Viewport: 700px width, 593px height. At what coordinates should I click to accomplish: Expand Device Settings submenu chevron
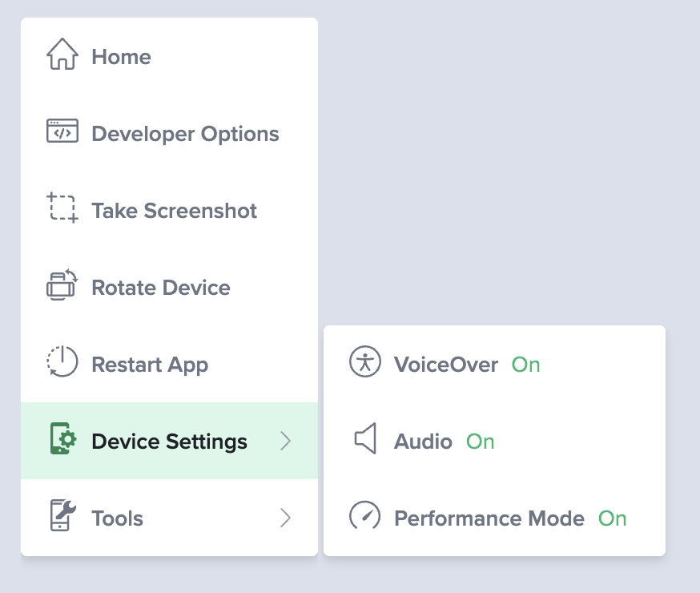click(286, 441)
